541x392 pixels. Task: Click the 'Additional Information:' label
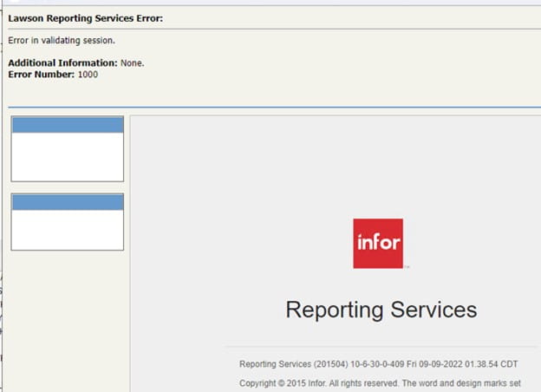[x=62, y=62]
